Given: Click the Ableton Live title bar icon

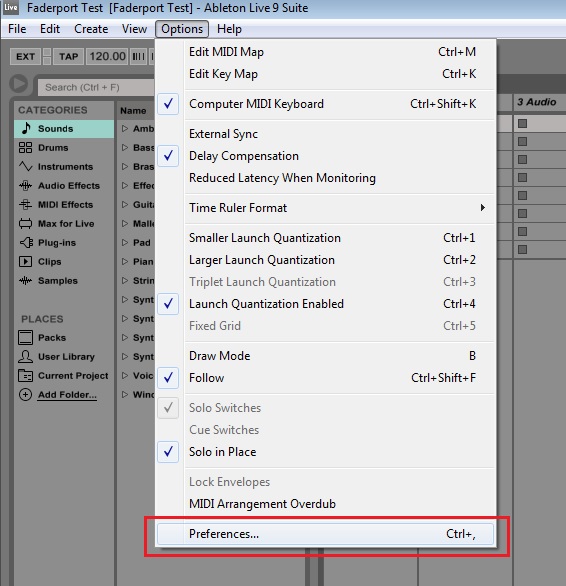Looking at the screenshot, I should pyautogui.click(x=11, y=7).
